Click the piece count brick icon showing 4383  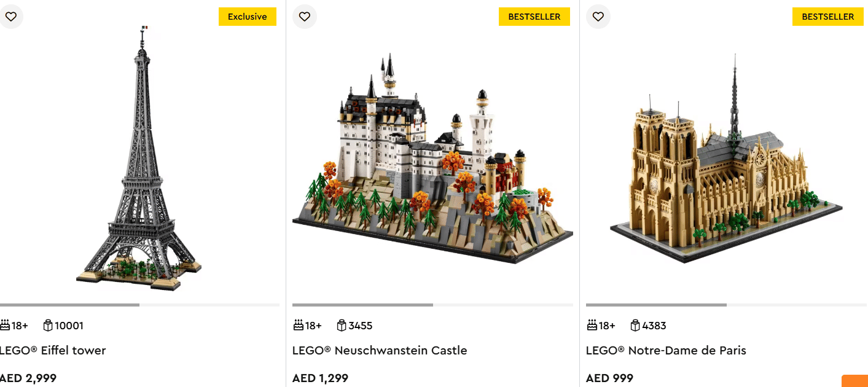(635, 326)
